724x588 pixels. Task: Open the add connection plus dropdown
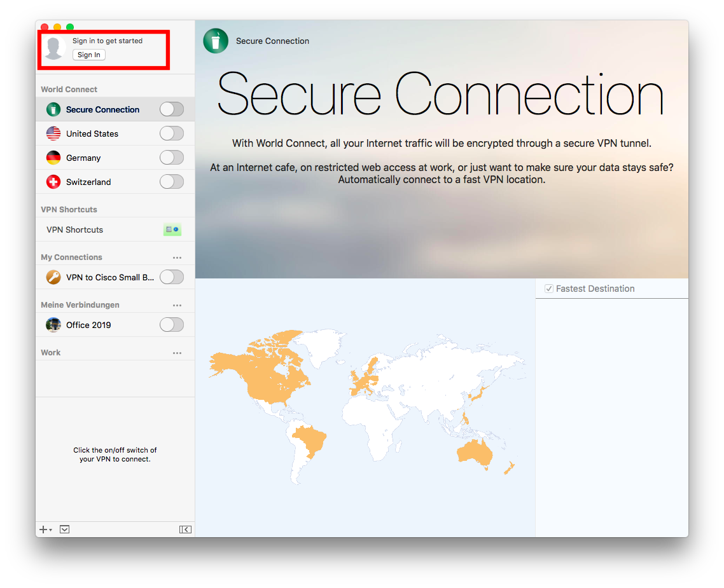tap(45, 530)
